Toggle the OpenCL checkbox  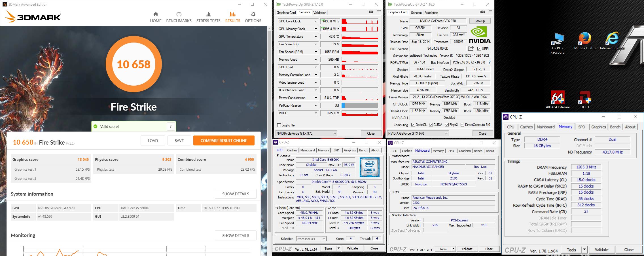coord(413,125)
